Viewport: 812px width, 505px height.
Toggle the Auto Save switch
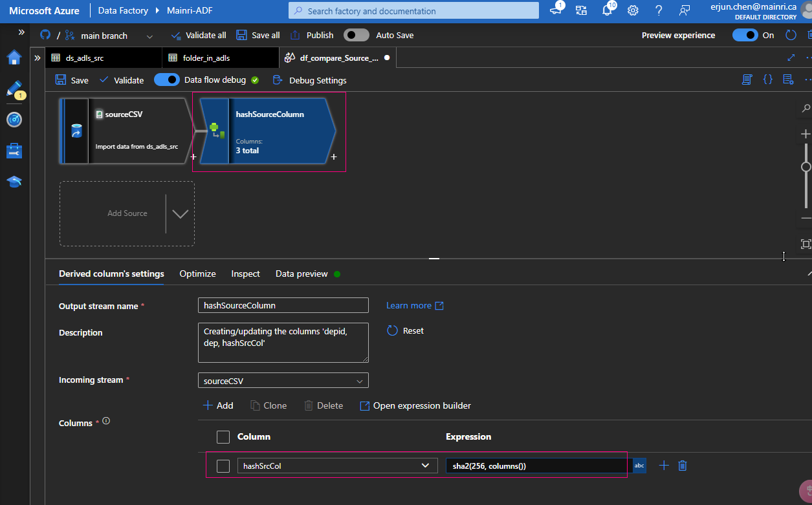coord(357,35)
